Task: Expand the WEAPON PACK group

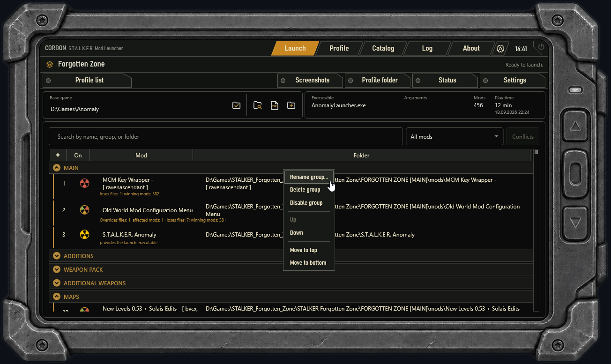Action: [x=57, y=269]
